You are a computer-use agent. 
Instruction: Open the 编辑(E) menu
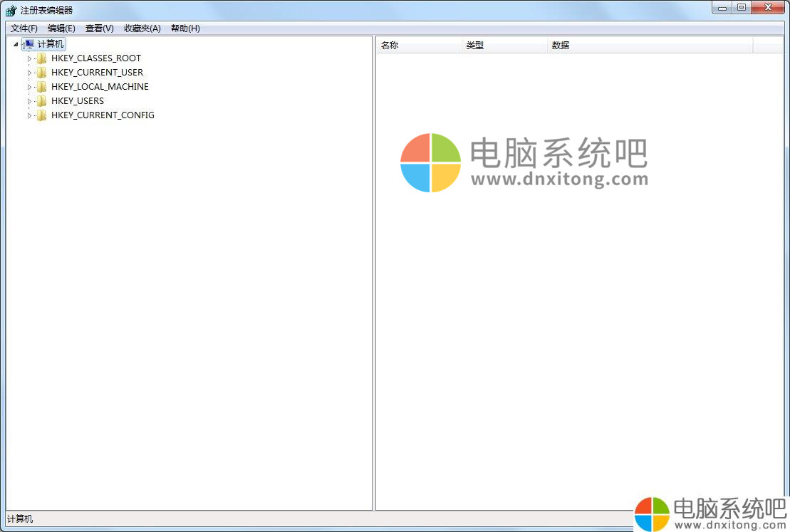click(61, 28)
